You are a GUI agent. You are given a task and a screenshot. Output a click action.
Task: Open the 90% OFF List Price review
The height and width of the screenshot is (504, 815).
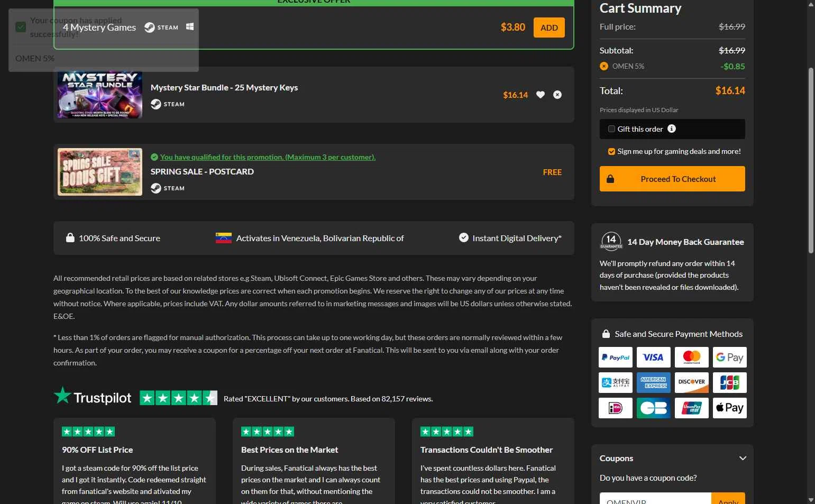97,450
